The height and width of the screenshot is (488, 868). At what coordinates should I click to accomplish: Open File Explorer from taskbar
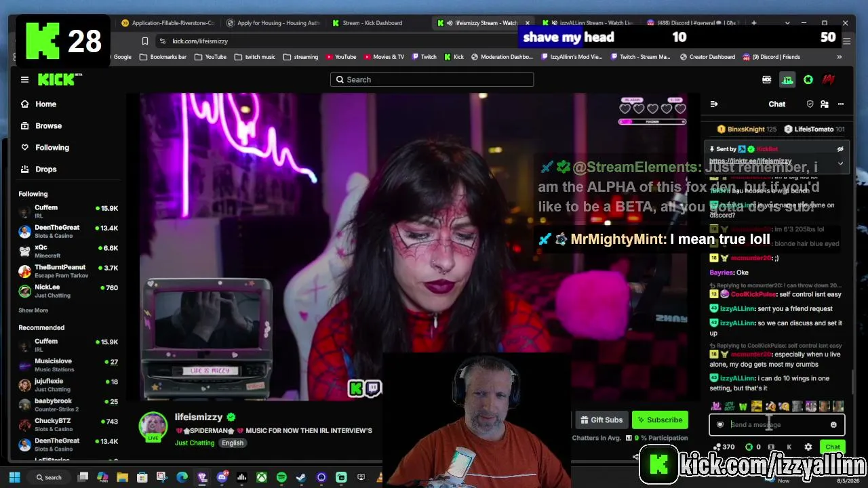[x=123, y=477]
